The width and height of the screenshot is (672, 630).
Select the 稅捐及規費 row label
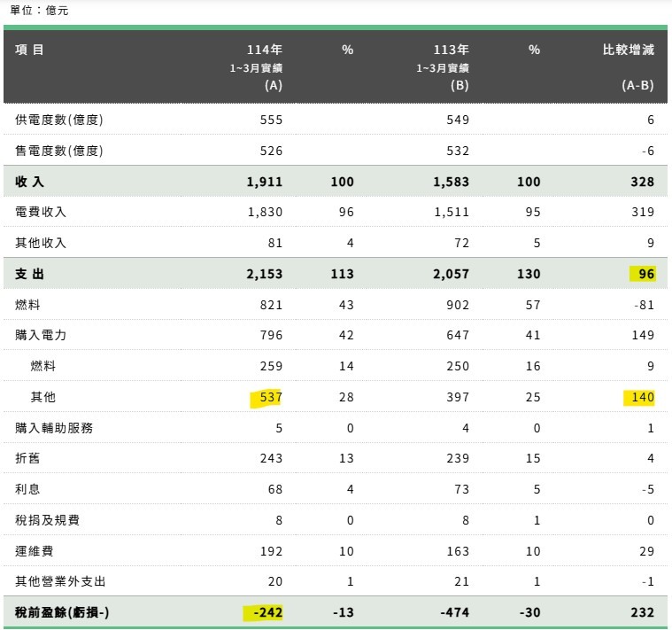point(47,520)
